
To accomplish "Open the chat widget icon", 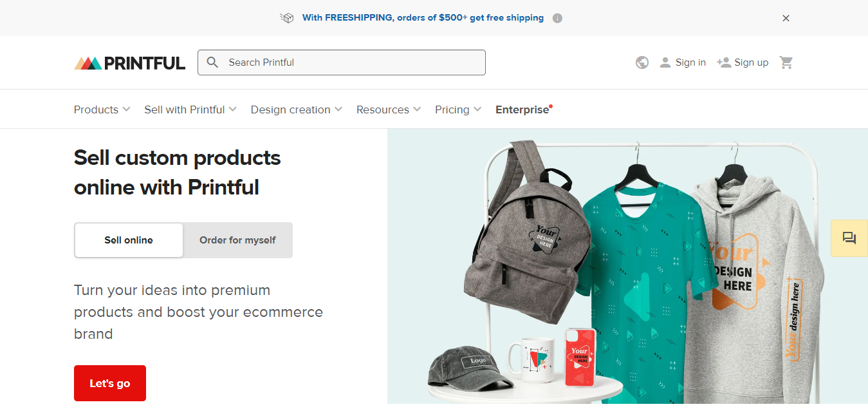I will 849,238.
